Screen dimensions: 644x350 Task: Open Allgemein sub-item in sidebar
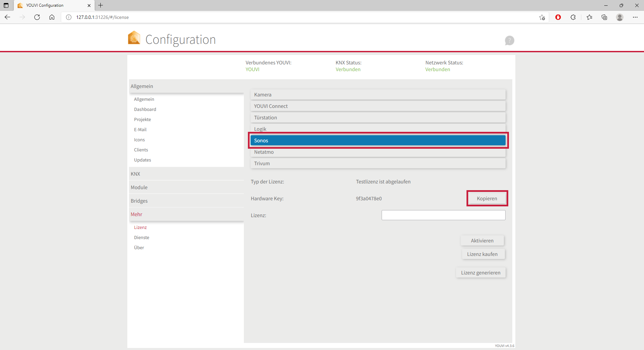tap(144, 99)
